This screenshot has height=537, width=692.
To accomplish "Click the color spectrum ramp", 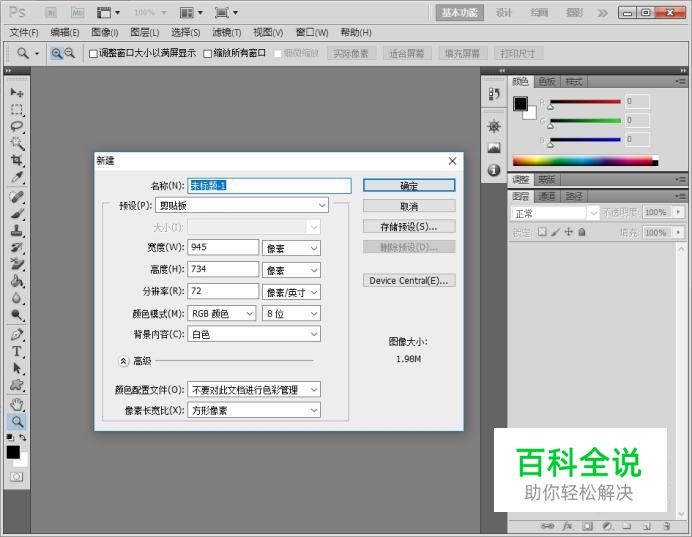I will pos(585,161).
